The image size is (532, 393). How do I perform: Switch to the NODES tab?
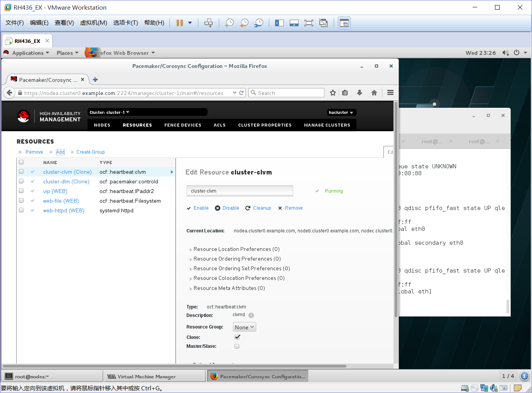(102, 125)
